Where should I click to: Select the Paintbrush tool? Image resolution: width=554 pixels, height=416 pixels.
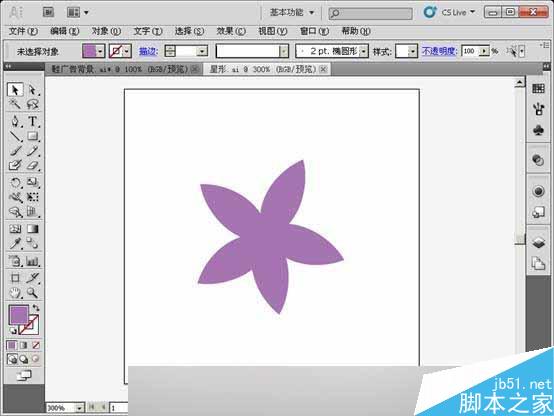pos(15,151)
